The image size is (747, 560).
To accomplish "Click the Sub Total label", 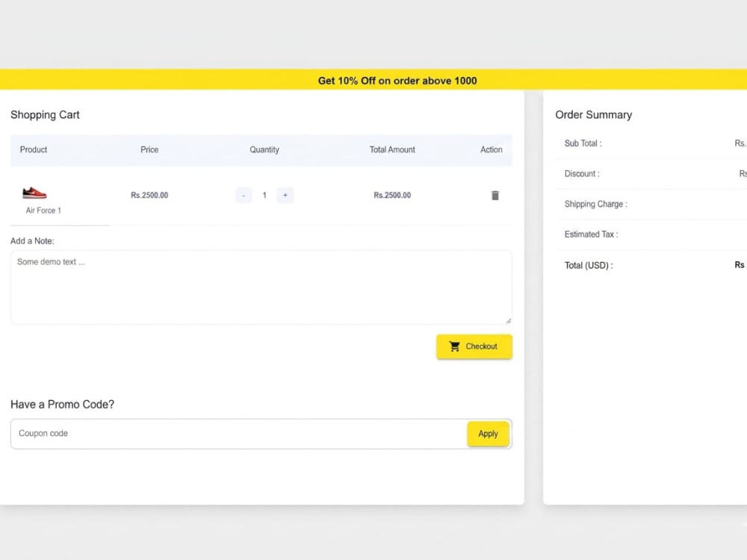I will 583,143.
